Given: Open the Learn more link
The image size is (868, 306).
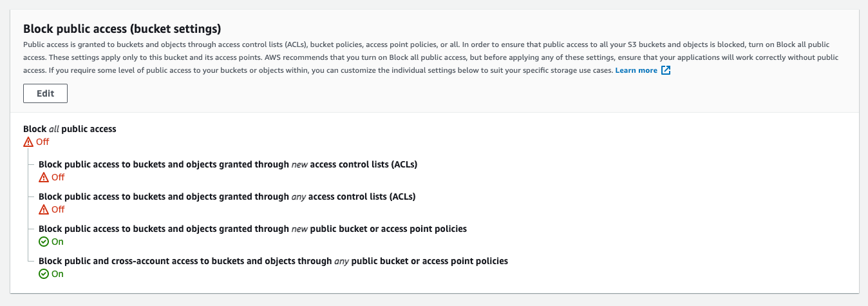Looking at the screenshot, I should (636, 70).
